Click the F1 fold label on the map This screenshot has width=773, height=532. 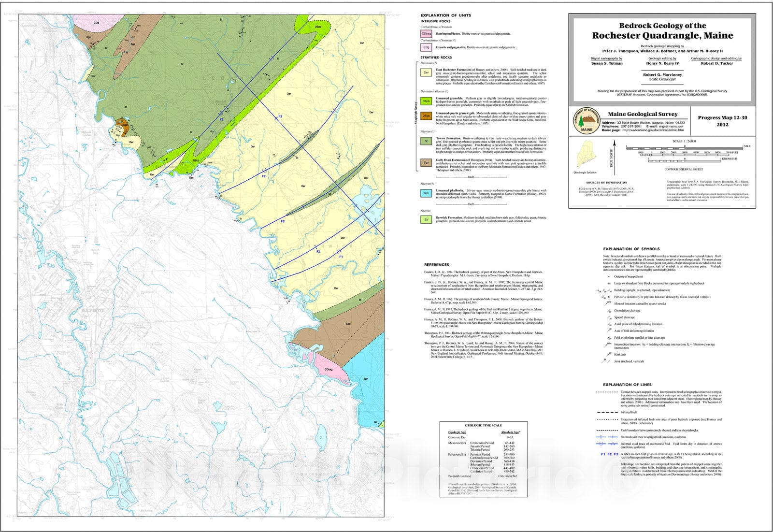341,257
